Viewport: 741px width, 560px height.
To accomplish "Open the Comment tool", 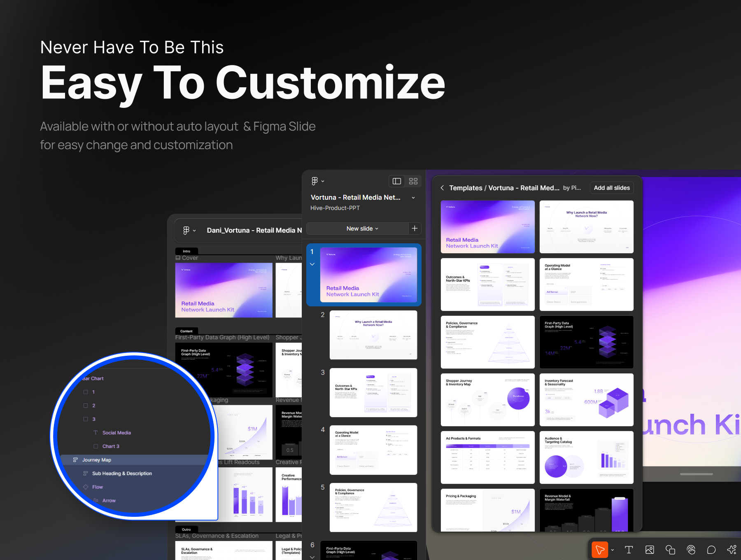I will pyautogui.click(x=711, y=550).
